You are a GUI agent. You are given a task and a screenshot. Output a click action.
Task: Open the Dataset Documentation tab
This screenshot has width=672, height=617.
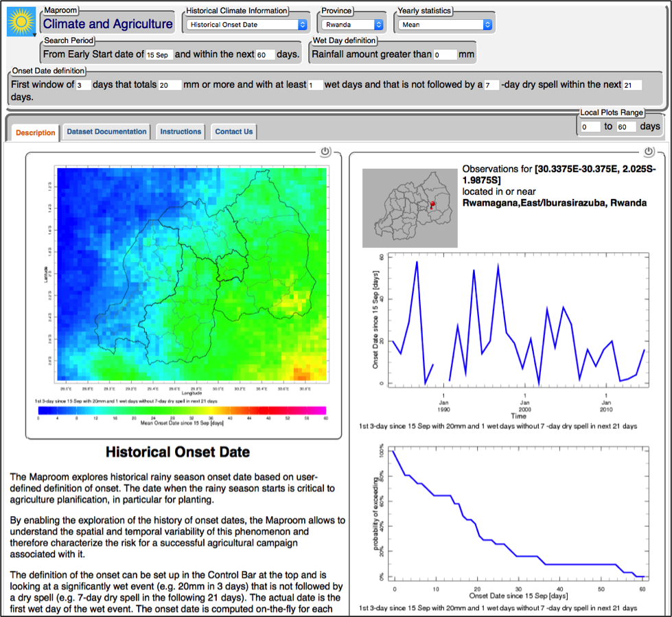click(106, 132)
